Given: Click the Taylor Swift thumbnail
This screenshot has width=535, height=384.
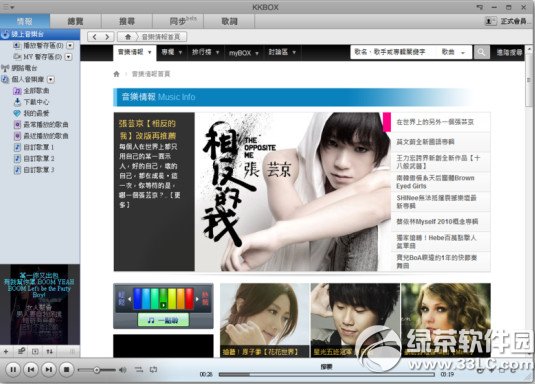Looking at the screenshot, I should pos(446,320).
